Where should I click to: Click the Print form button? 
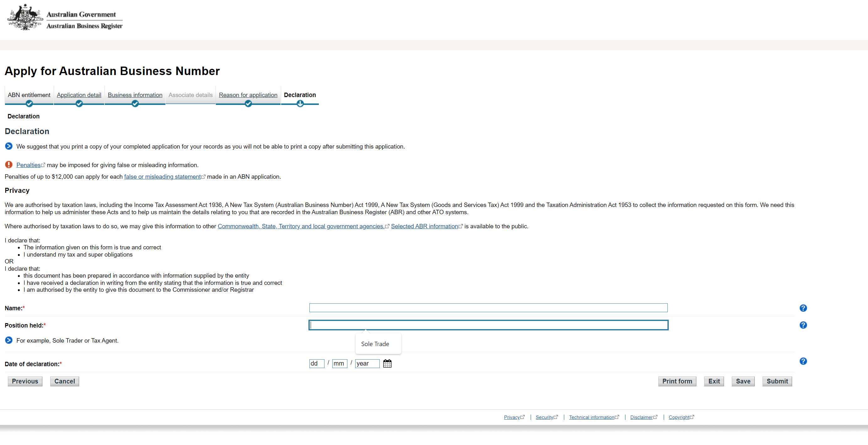tap(677, 381)
